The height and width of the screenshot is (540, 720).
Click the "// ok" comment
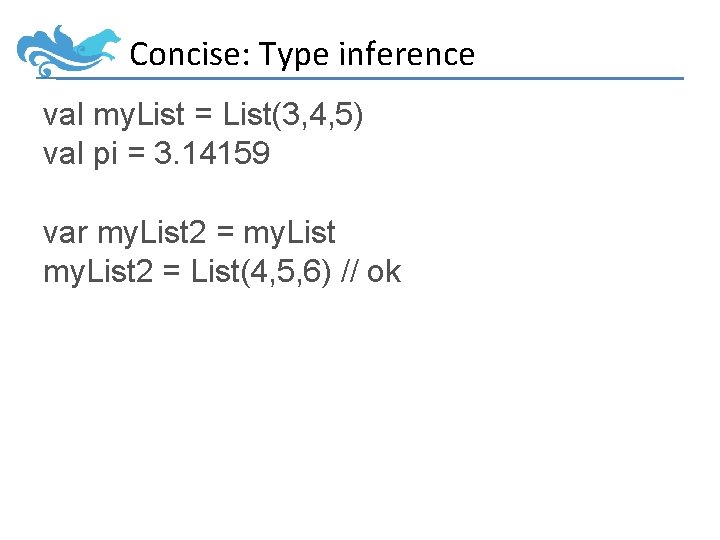pos(371,271)
